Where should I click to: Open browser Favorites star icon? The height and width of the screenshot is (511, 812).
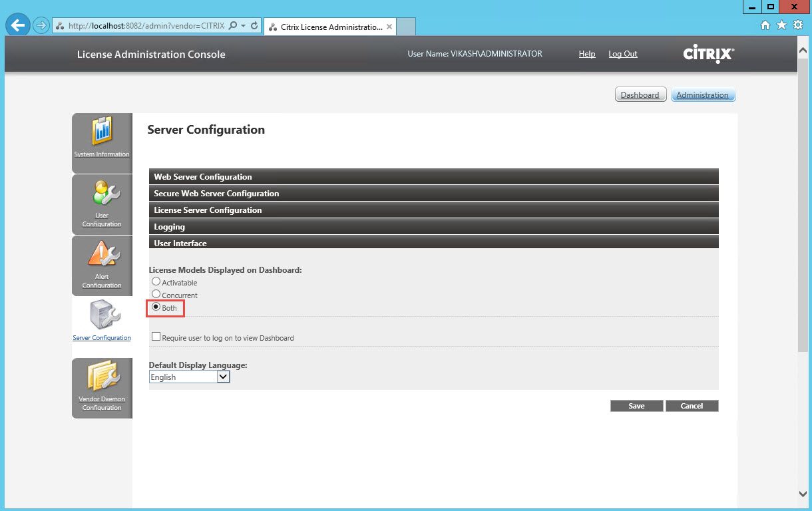pyautogui.click(x=781, y=25)
